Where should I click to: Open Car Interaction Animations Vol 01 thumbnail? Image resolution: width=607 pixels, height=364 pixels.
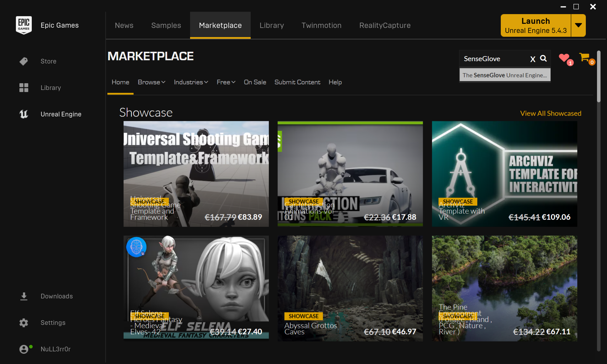(350, 174)
